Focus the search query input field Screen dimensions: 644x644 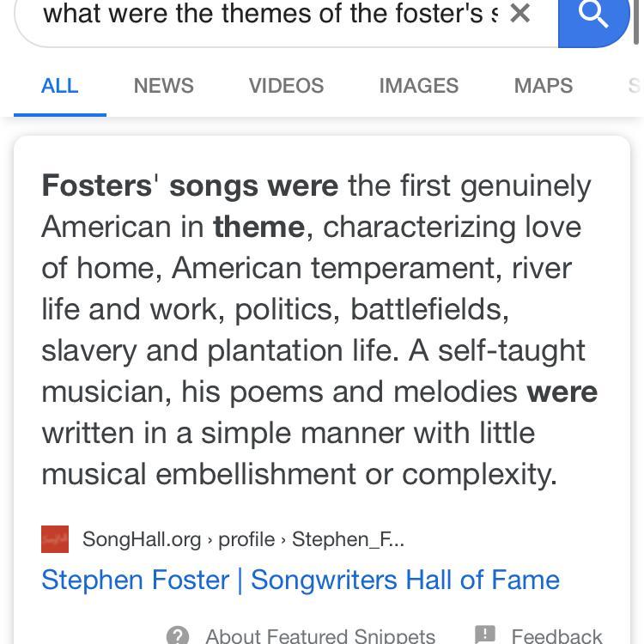pos(266,14)
